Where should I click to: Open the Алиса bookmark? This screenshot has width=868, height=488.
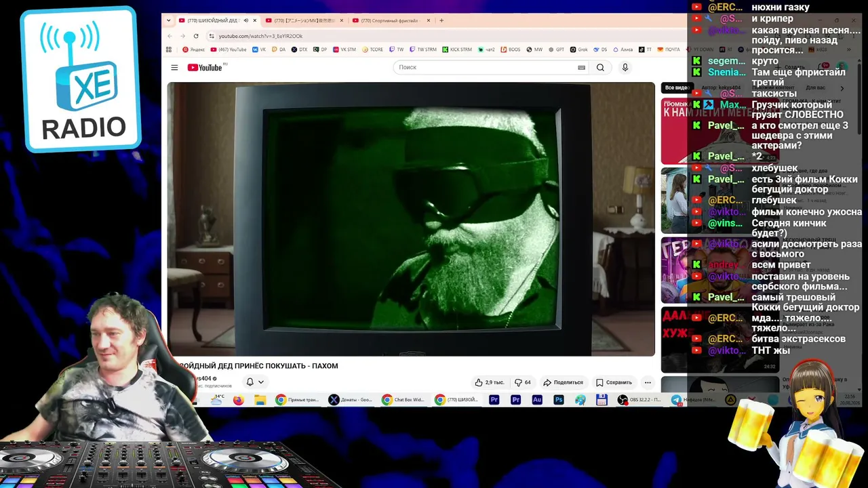click(623, 49)
